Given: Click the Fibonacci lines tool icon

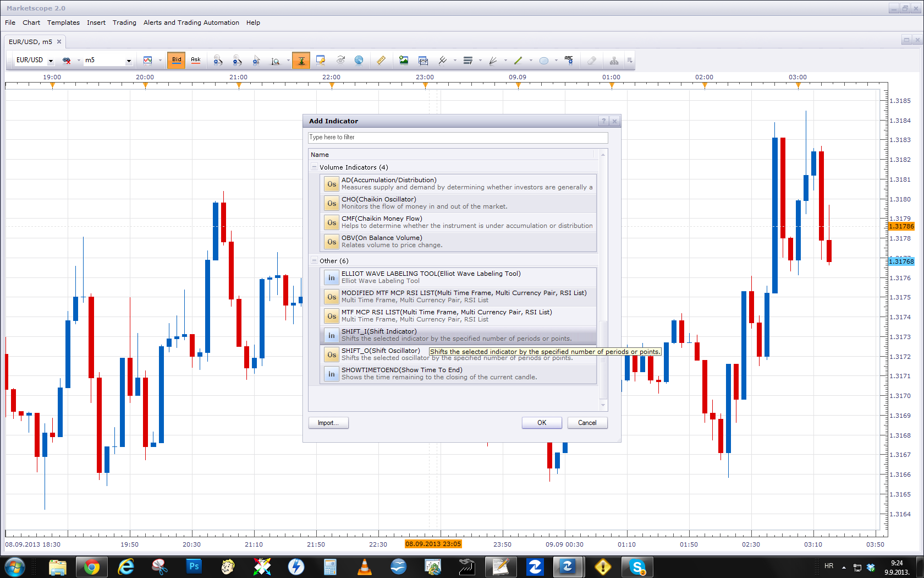Looking at the screenshot, I should pyautogui.click(x=468, y=60).
